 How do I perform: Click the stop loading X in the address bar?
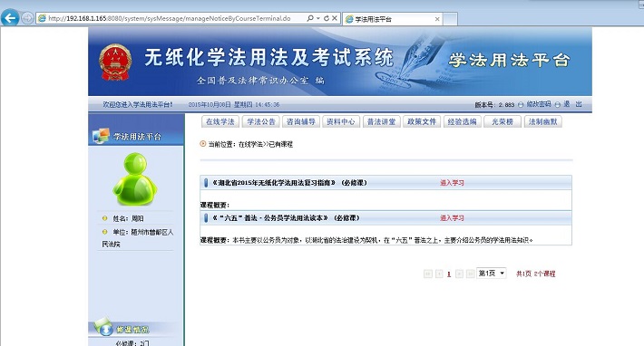(x=335, y=18)
